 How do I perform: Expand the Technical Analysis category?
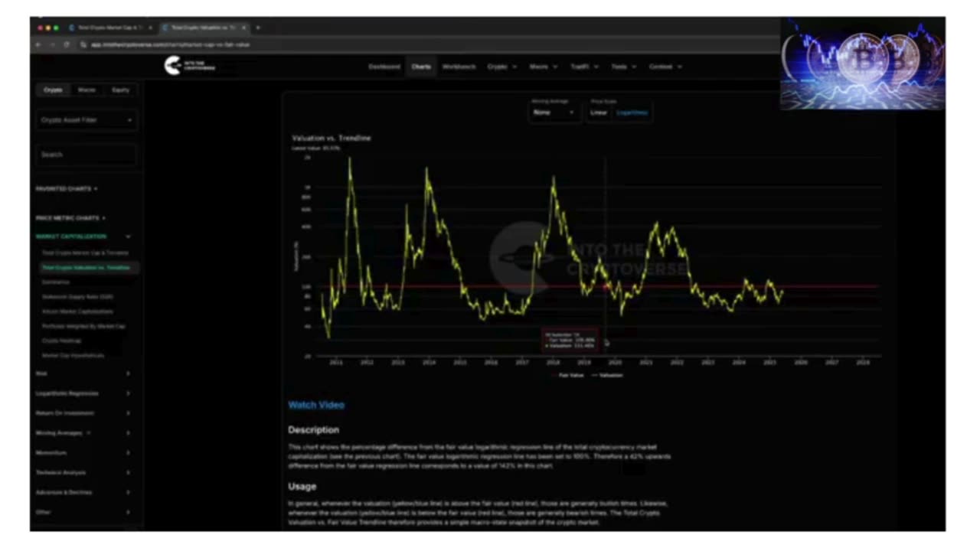click(83, 473)
